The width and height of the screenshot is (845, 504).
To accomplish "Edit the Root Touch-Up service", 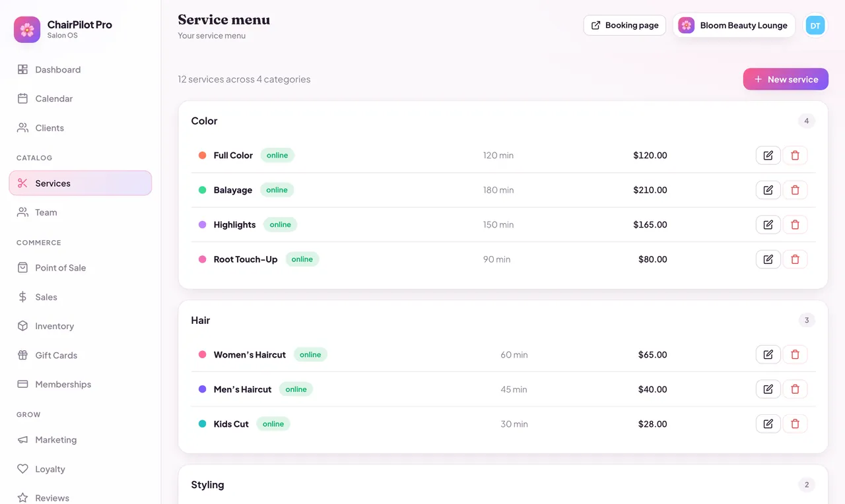I will pyautogui.click(x=768, y=259).
